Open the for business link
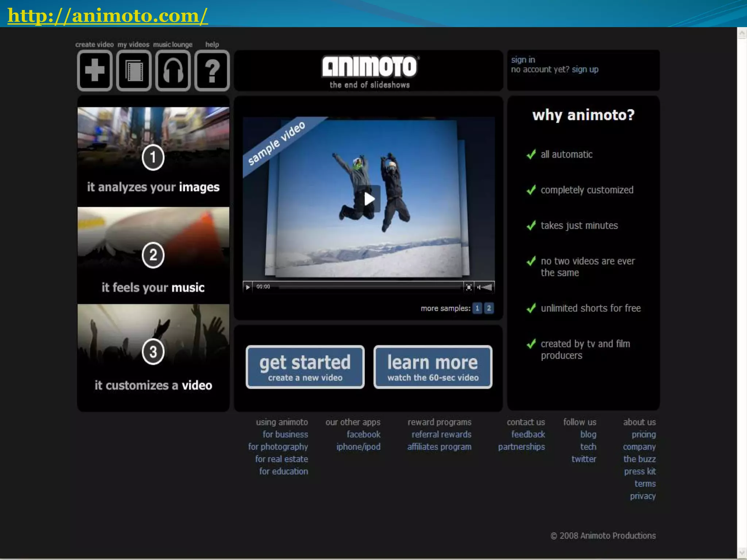The width and height of the screenshot is (747, 560). point(285,435)
